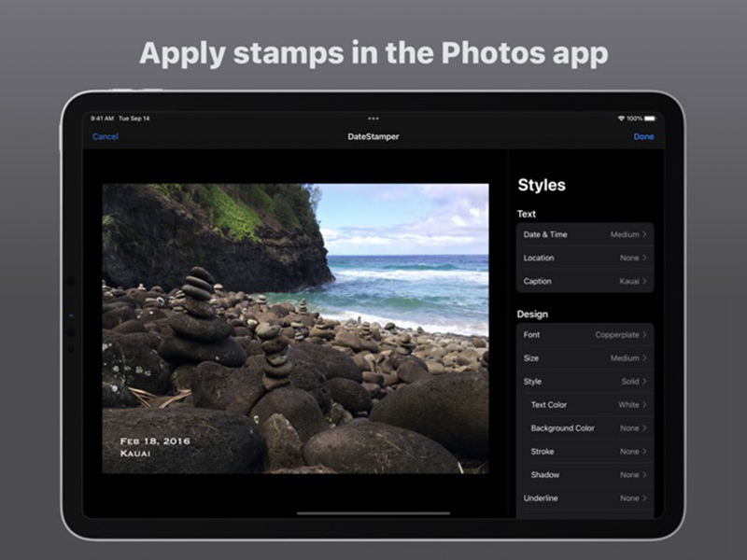Click the chevron beside Copperplate font
The width and height of the screenshot is (747, 560).
[x=644, y=335]
